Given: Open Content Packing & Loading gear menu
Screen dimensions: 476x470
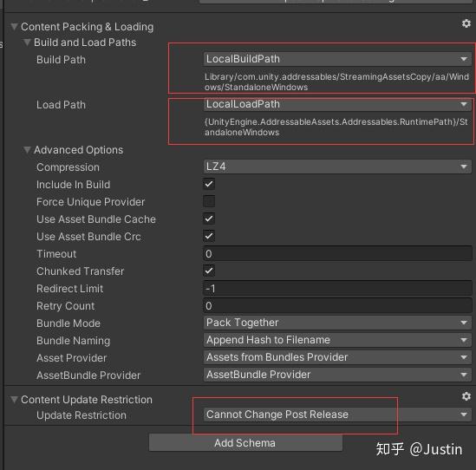Looking at the screenshot, I should pos(466,23).
